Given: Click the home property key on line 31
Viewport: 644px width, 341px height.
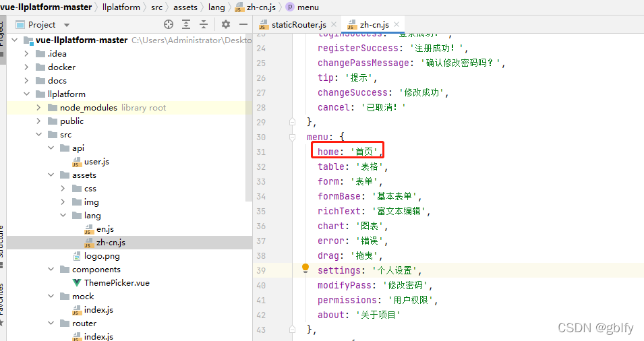Looking at the screenshot, I should tap(328, 152).
